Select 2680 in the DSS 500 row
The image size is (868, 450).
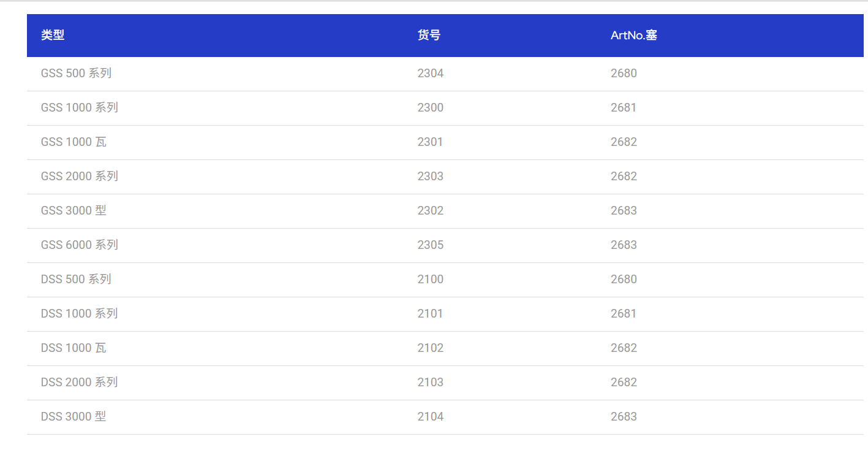pos(624,280)
